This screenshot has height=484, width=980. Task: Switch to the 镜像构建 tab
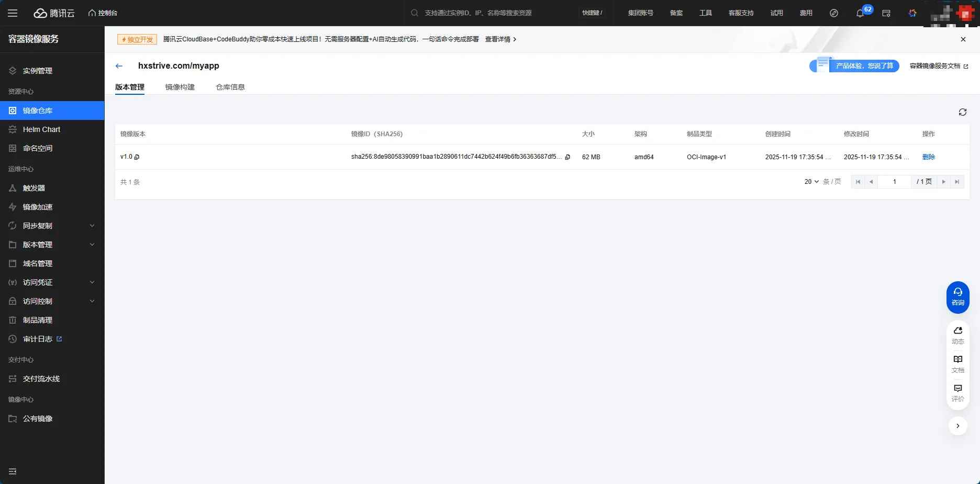180,87
